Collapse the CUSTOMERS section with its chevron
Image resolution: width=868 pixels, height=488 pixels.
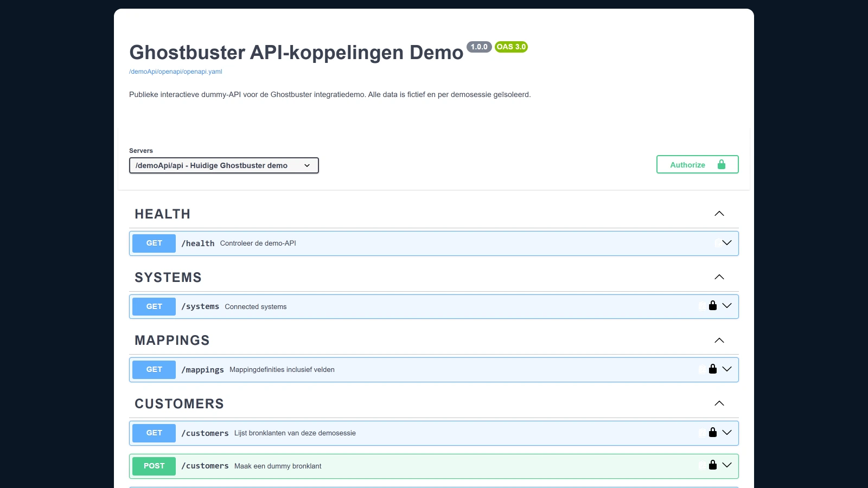719,403
